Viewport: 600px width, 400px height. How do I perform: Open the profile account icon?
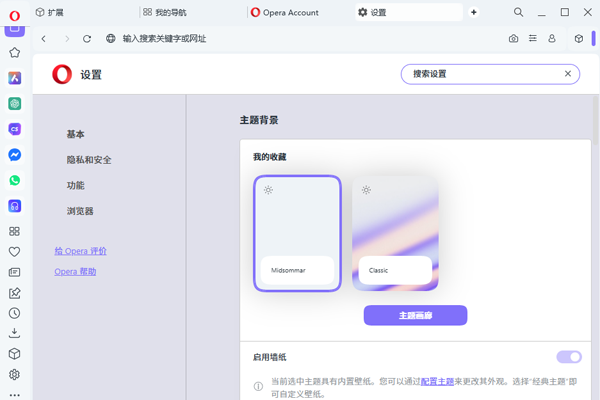551,38
